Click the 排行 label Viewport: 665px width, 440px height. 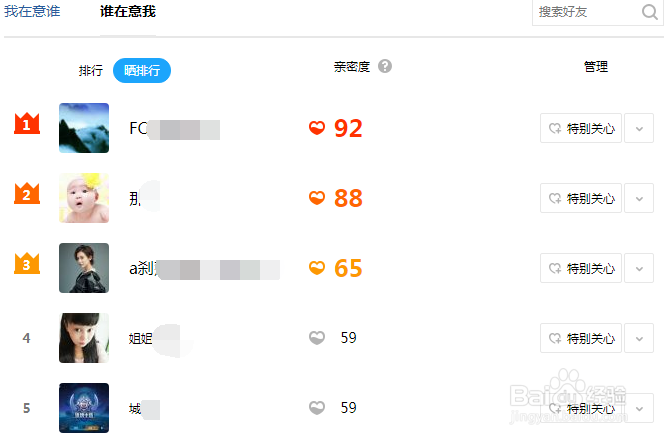91,70
